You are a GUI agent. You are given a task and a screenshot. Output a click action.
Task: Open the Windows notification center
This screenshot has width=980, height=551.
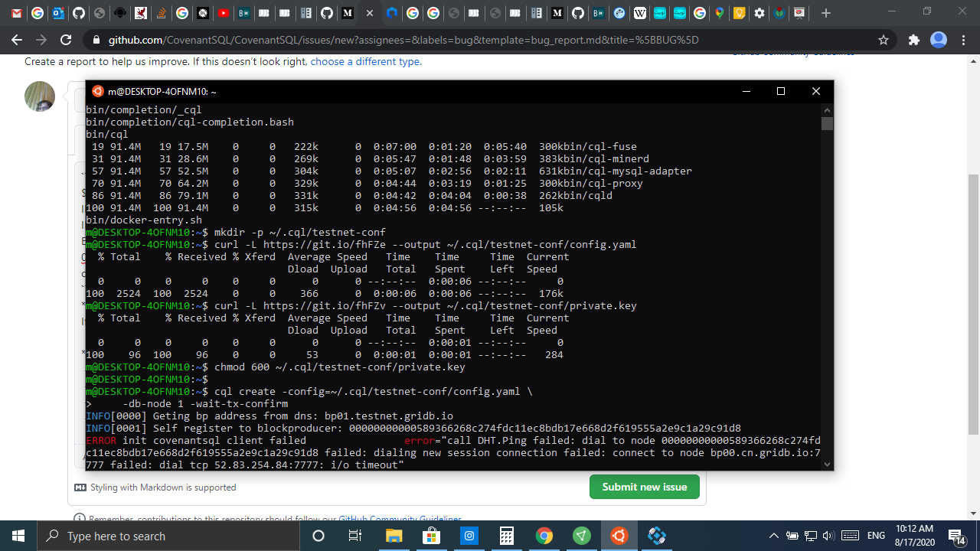(x=956, y=536)
